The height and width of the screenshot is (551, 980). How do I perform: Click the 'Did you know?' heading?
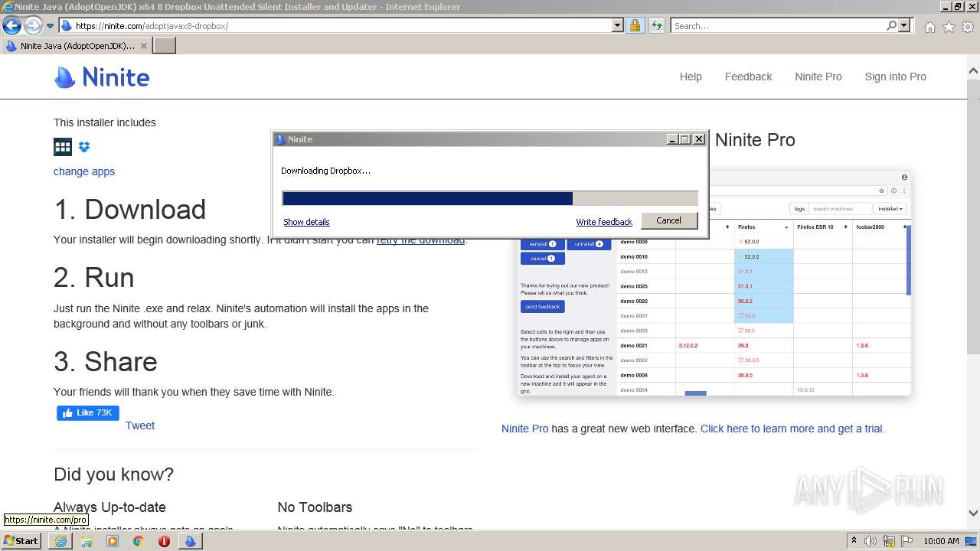(113, 474)
